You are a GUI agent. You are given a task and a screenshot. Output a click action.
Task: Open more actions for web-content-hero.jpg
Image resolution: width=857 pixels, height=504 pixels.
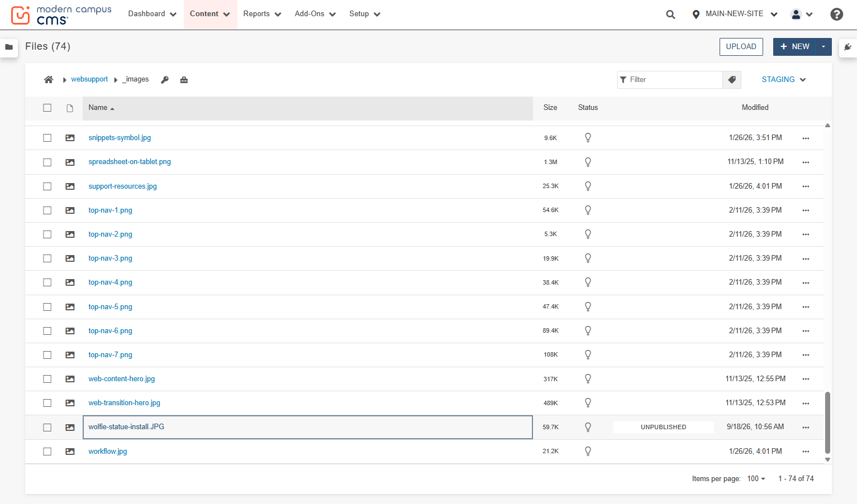806,379
